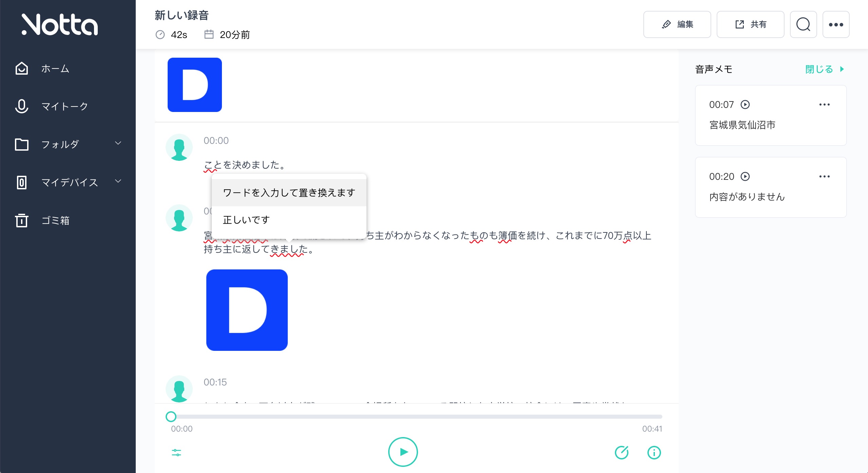Click the search icon in the header
This screenshot has height=473, width=868.
[804, 24]
